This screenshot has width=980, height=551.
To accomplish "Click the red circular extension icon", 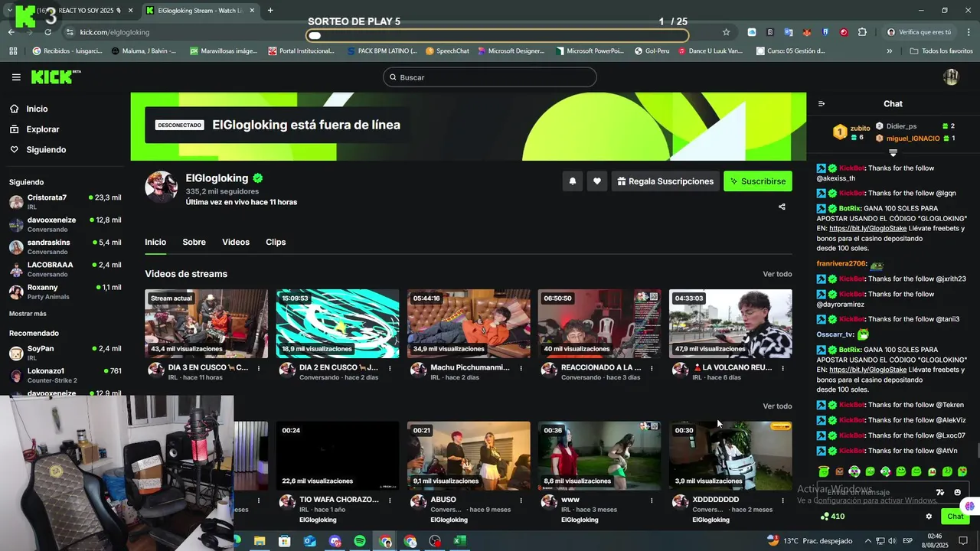I will click(844, 32).
